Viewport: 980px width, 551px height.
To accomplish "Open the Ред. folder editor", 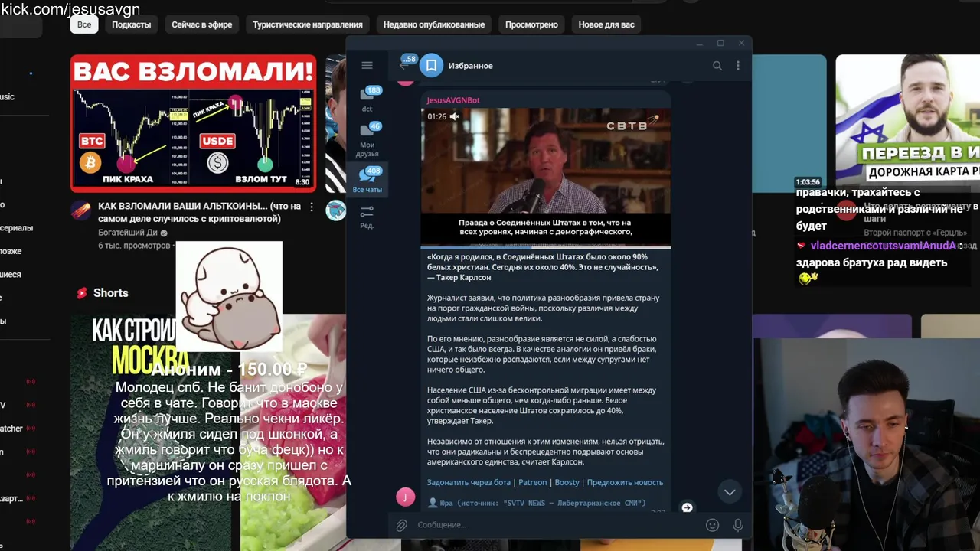I will (x=367, y=217).
